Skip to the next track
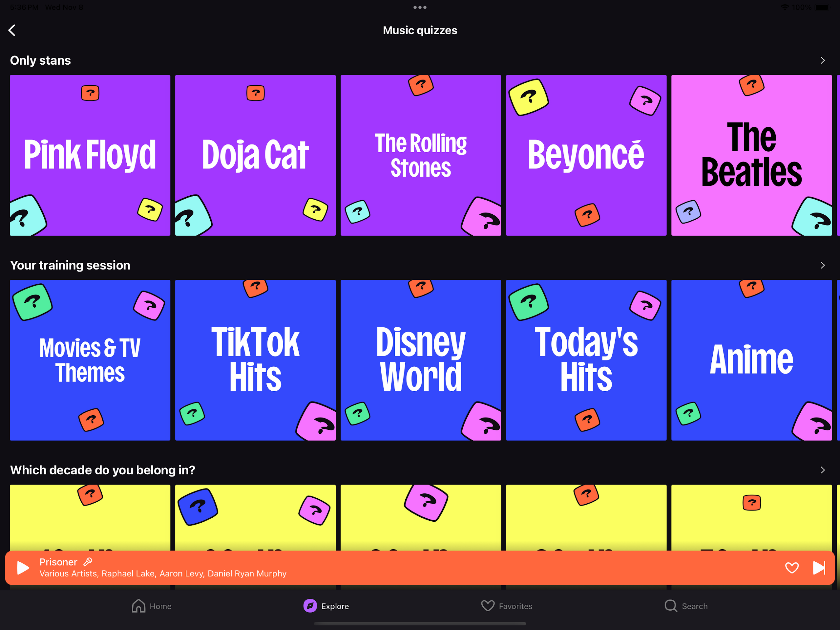Viewport: 840px width, 630px height. [x=819, y=568]
